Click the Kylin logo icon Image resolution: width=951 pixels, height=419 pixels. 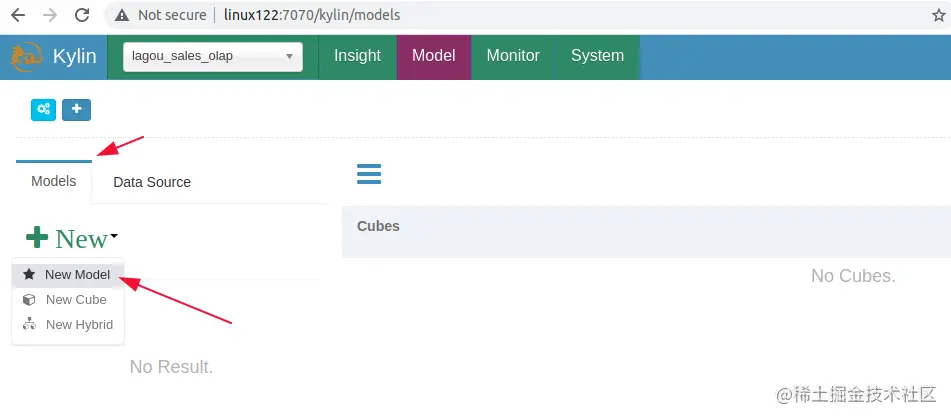click(x=25, y=56)
